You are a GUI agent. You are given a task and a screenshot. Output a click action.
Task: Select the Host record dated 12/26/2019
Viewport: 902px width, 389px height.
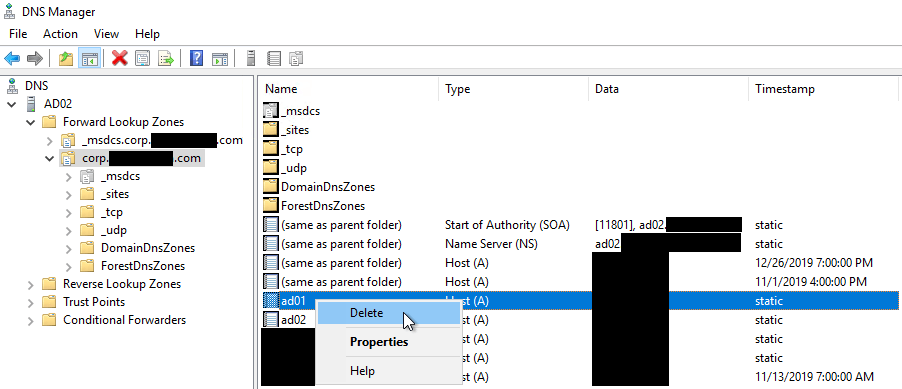point(580,263)
